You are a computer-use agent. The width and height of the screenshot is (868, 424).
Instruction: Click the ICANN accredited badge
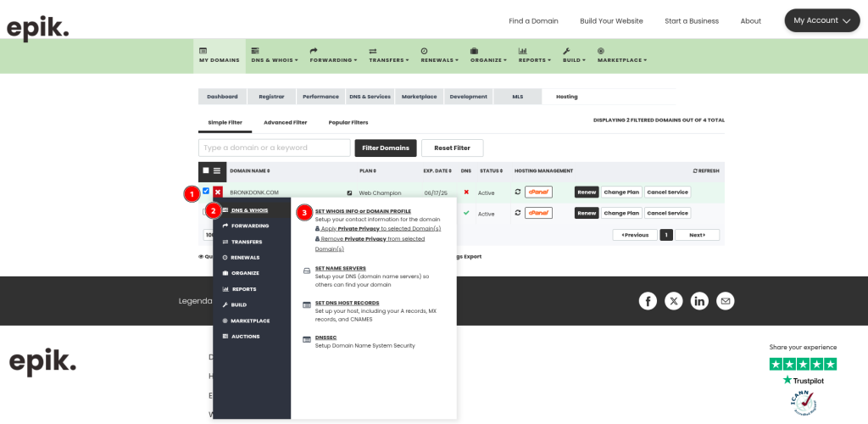tap(804, 404)
